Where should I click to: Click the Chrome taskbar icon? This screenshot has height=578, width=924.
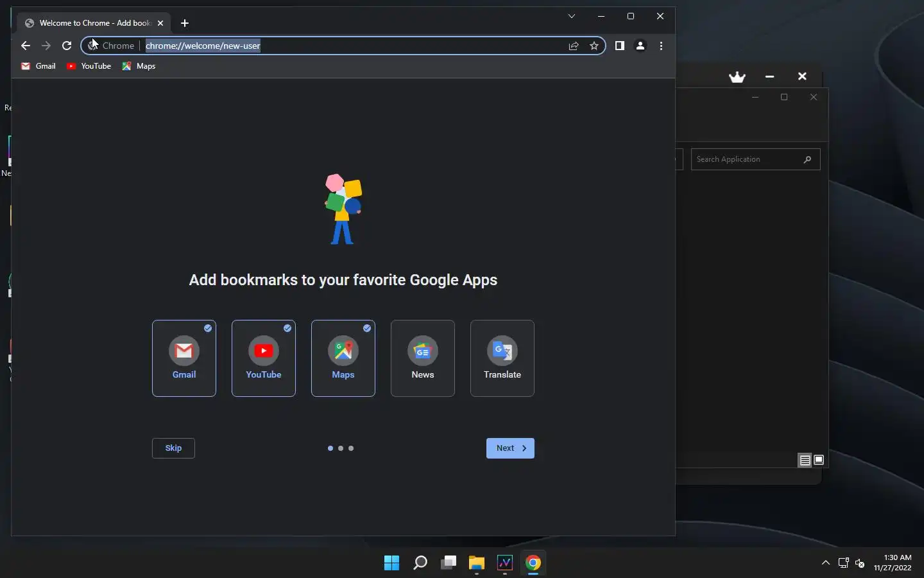(x=533, y=563)
